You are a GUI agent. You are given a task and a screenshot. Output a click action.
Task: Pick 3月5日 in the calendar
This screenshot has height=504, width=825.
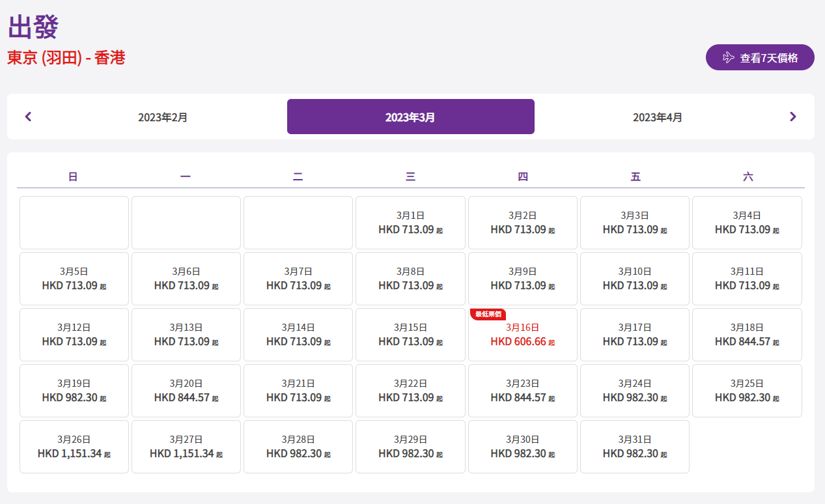[x=74, y=279]
